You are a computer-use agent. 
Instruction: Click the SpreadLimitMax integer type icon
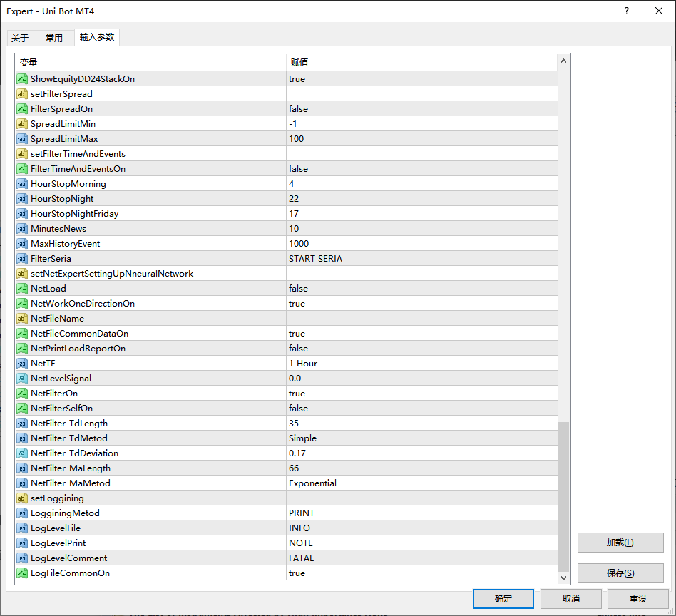tap(22, 139)
